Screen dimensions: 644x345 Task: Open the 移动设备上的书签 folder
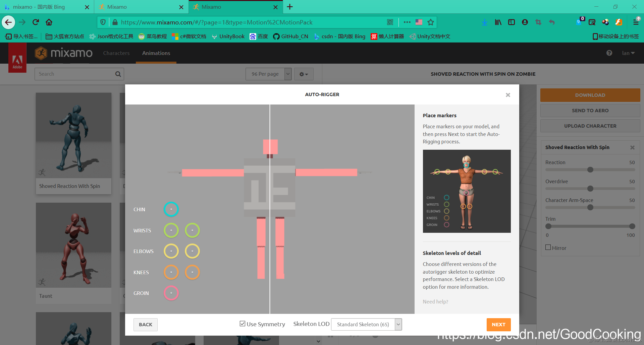(x=616, y=37)
